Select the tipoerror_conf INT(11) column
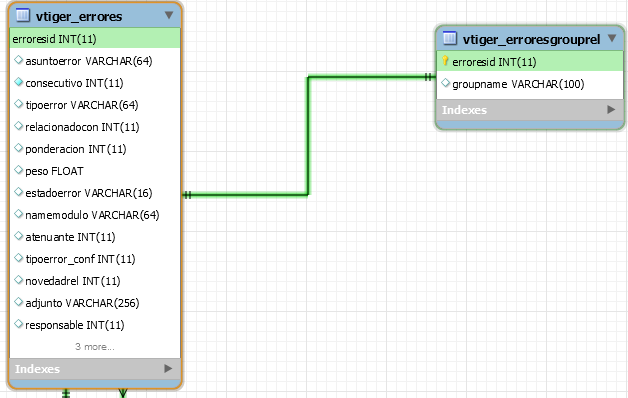 pos(95,259)
